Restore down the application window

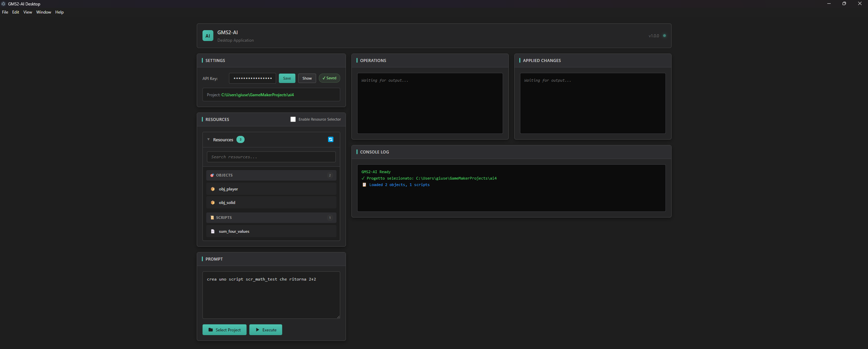pyautogui.click(x=844, y=4)
